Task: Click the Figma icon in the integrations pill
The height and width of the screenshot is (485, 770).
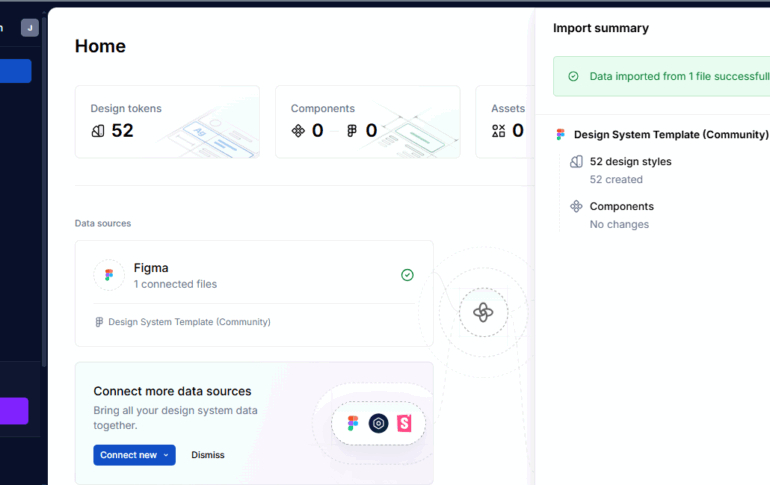Action: click(x=353, y=424)
